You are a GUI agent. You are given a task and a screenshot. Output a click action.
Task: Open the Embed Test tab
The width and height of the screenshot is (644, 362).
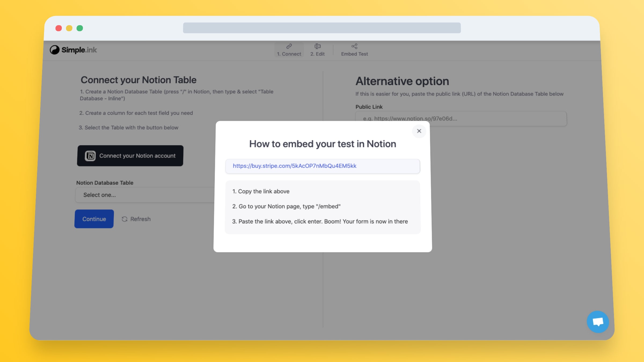pyautogui.click(x=354, y=54)
